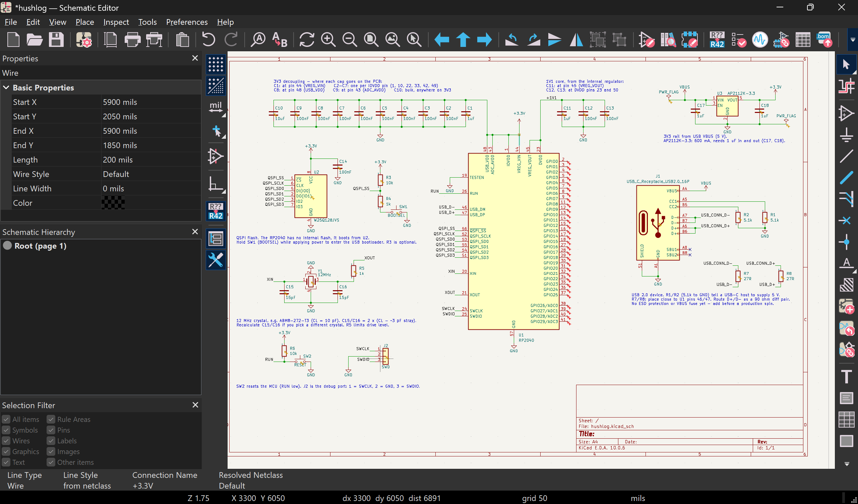Open the File menu
This screenshot has height=504, width=858.
point(10,22)
